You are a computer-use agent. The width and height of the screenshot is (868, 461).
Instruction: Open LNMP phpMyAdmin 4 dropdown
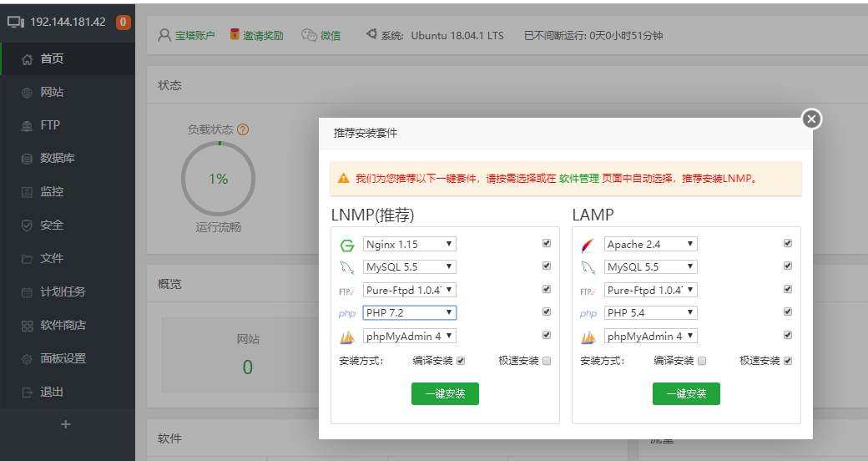pos(410,337)
